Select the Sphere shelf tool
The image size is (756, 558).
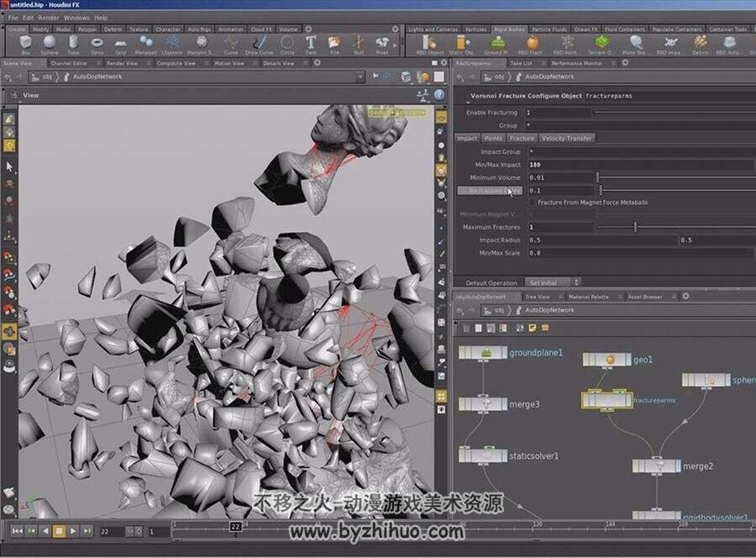pos(50,45)
